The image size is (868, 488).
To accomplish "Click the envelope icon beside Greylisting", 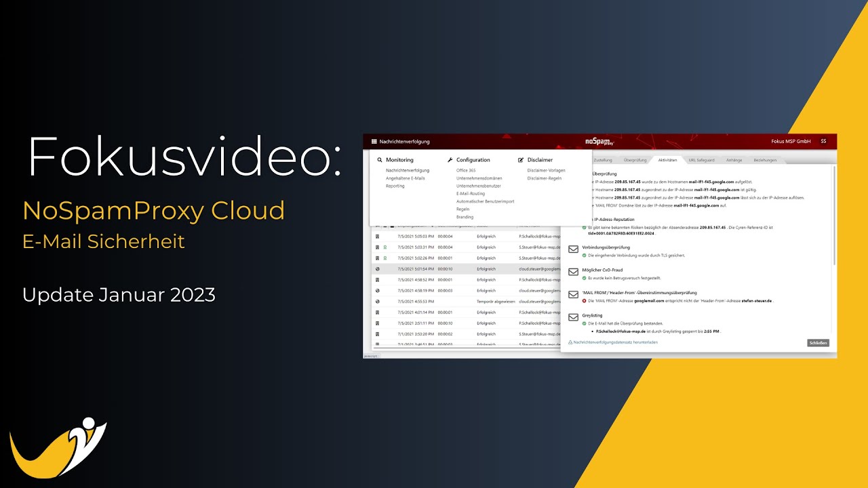I will point(573,317).
